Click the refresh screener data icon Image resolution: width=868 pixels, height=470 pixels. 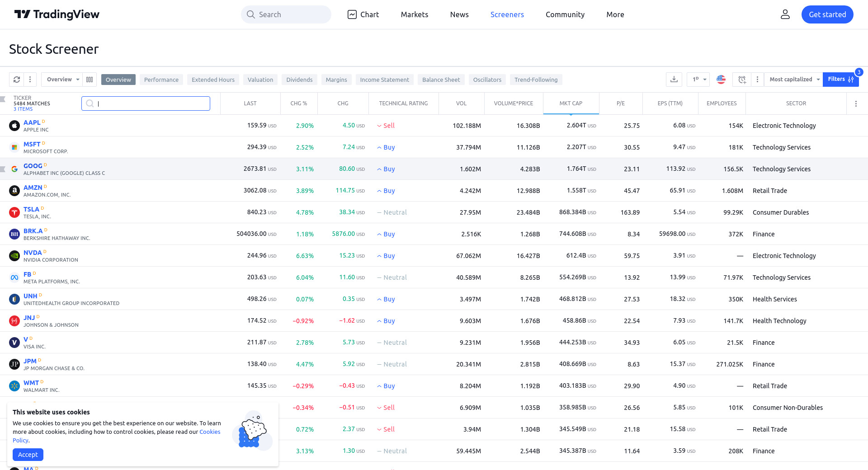pos(17,80)
